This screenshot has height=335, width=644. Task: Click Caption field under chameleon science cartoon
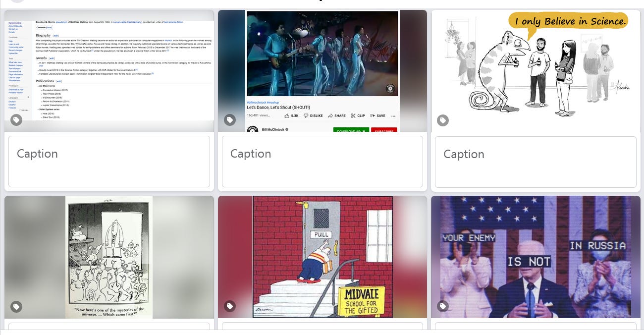point(536,162)
